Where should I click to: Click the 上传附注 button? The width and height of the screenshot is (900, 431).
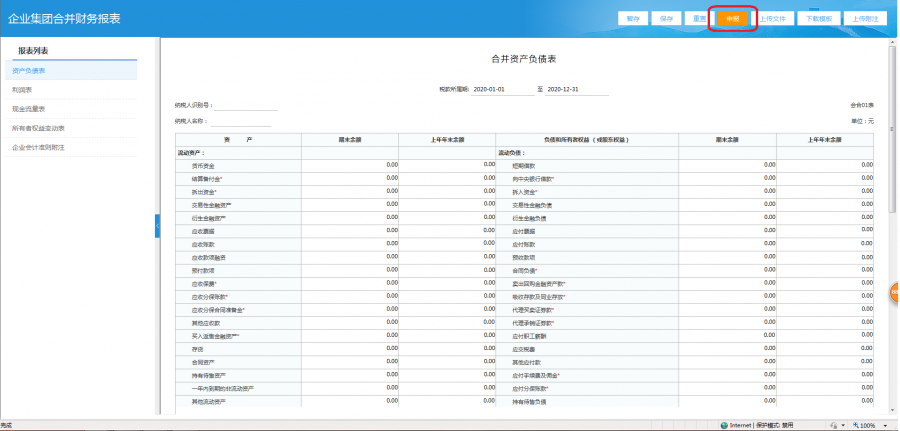865,18
